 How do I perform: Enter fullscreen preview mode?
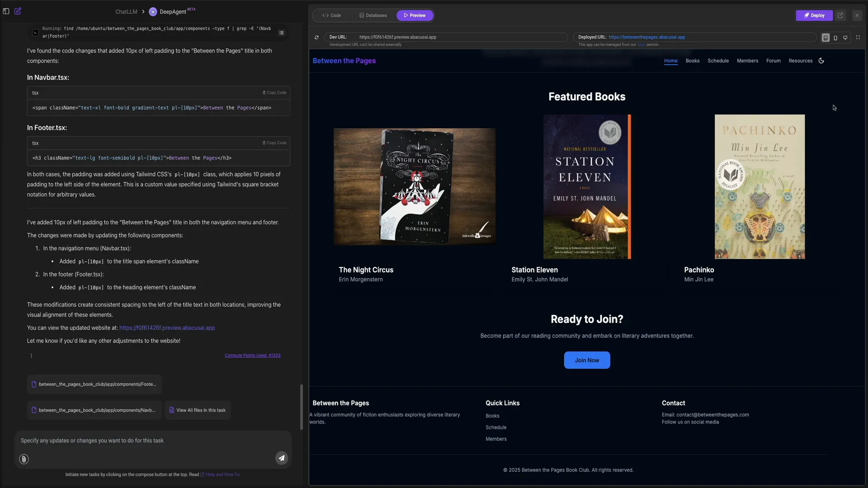[x=858, y=38]
